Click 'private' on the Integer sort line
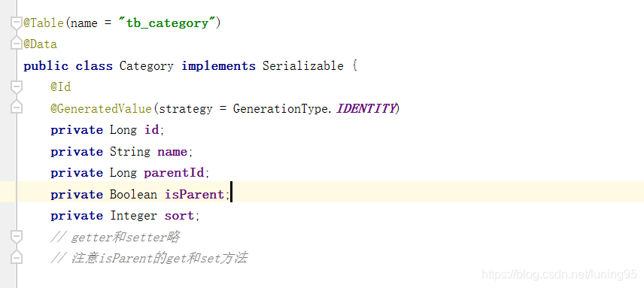The height and width of the screenshot is (288, 644). (x=77, y=216)
